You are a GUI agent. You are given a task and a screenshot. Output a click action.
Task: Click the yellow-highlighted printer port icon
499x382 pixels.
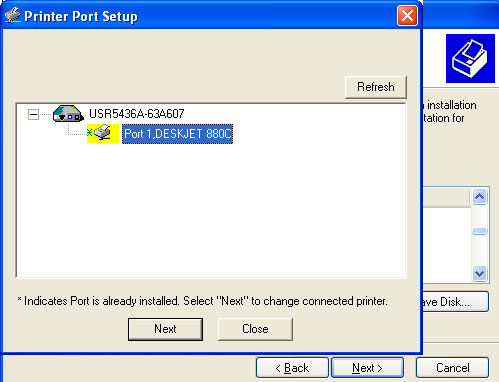pos(103,133)
